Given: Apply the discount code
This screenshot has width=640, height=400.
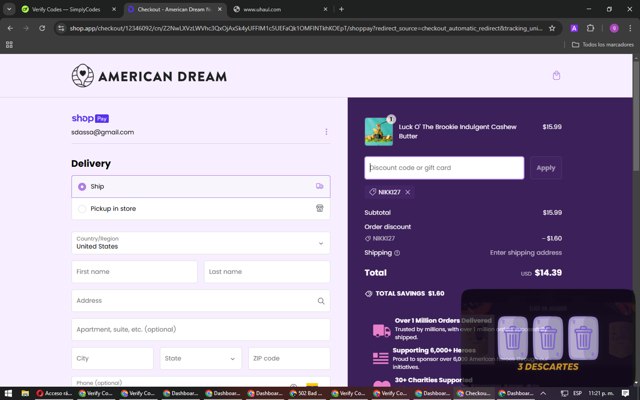Looking at the screenshot, I should (546, 168).
